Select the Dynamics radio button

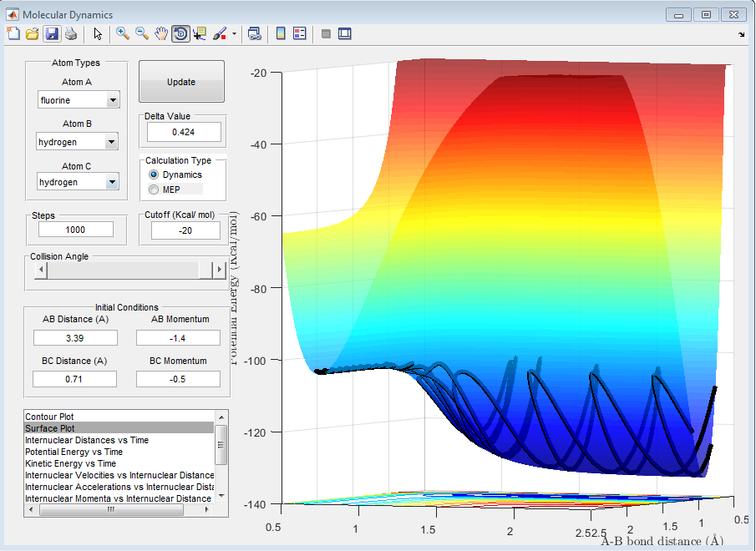[x=154, y=174]
